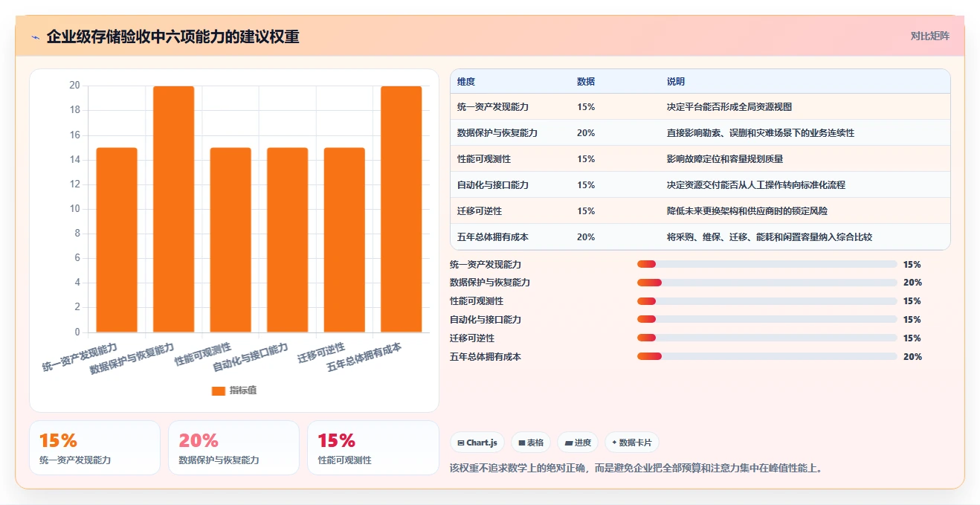Image resolution: width=980 pixels, height=505 pixels.
Task: Click the 表格 tag chip
Action: pos(532,443)
